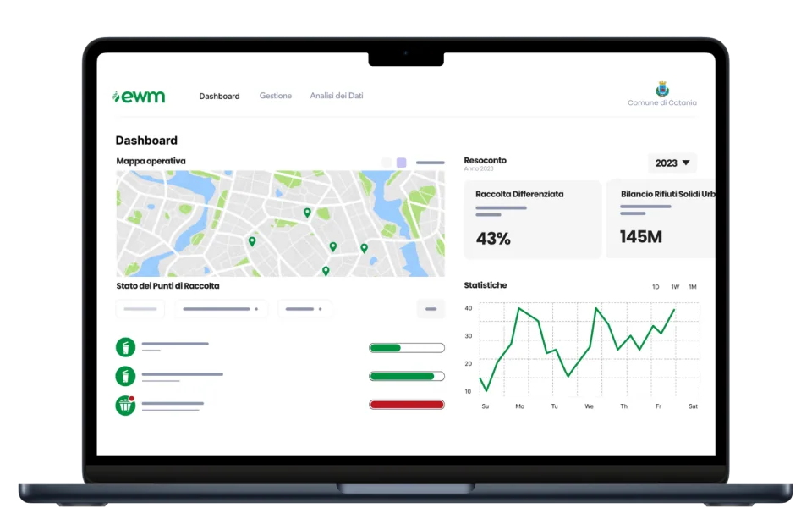Click the Resoconto heading
This screenshot has width=812, height=508.
tap(486, 160)
